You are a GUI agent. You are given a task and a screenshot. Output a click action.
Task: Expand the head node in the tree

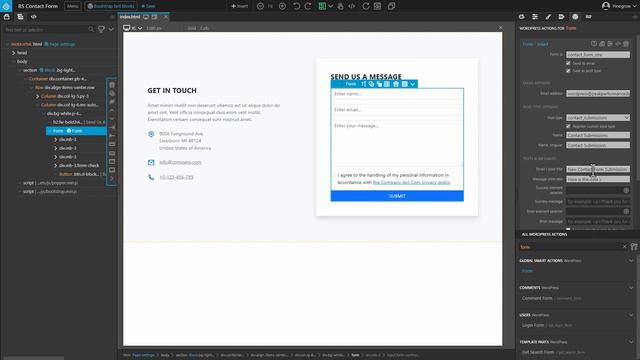point(13,53)
